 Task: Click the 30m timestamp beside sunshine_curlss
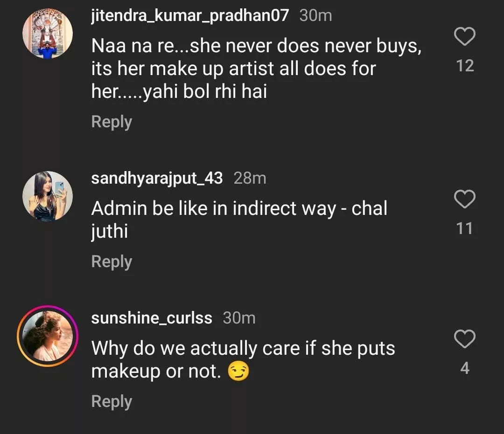(239, 318)
